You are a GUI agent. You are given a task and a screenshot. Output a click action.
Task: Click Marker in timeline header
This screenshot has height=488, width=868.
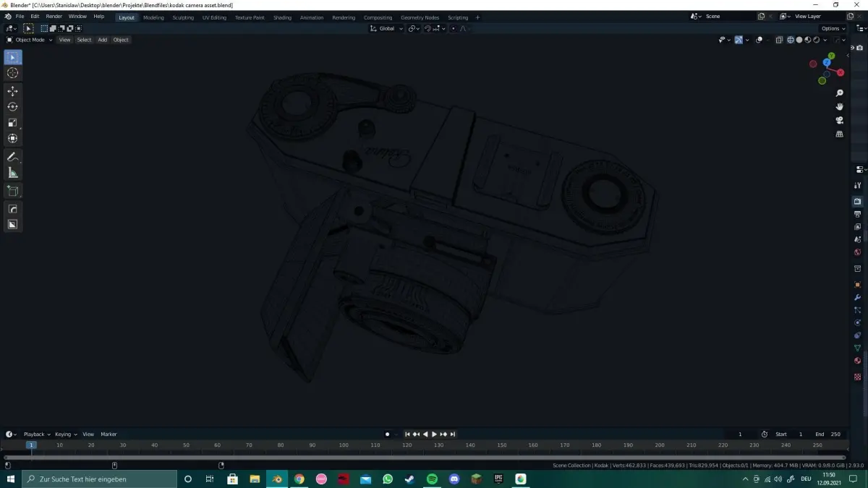[x=109, y=435]
